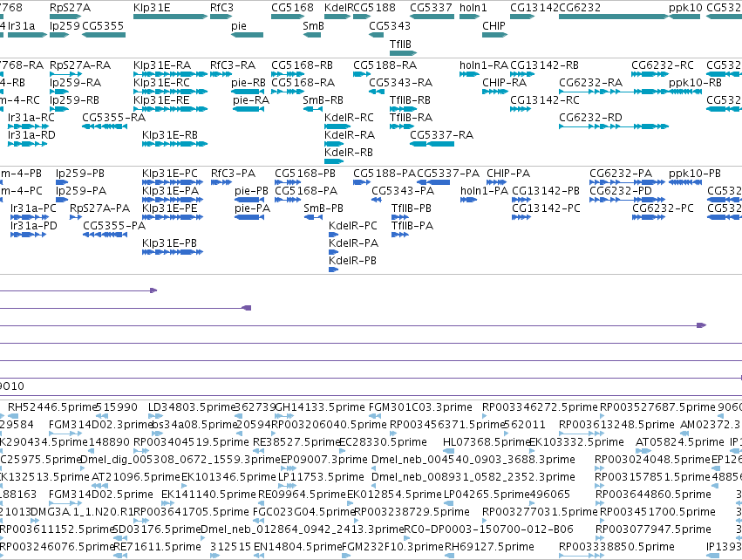Select the ppk10 gene label

[685, 8]
